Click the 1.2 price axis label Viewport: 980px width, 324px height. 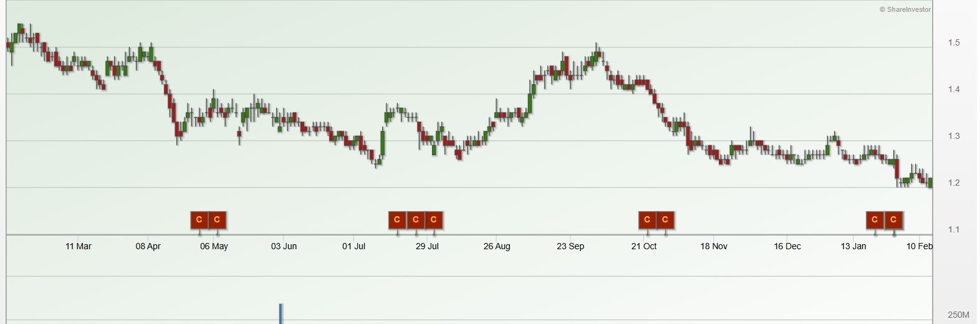954,183
